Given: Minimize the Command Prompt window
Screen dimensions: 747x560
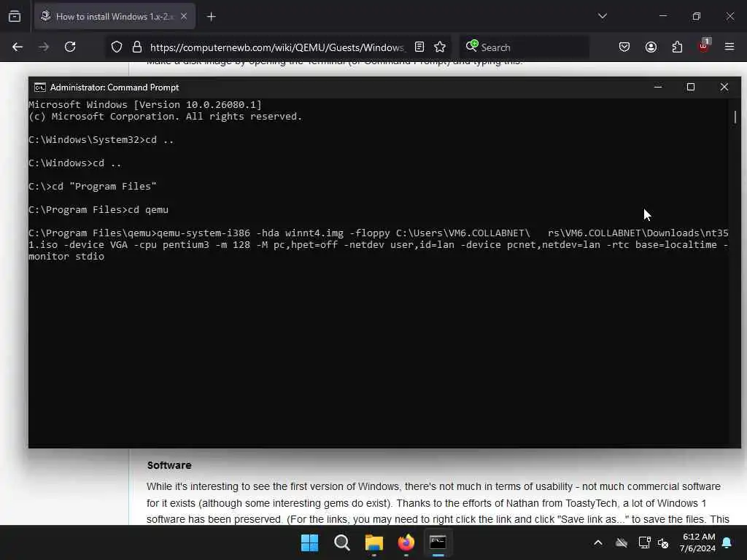Looking at the screenshot, I should 658,87.
